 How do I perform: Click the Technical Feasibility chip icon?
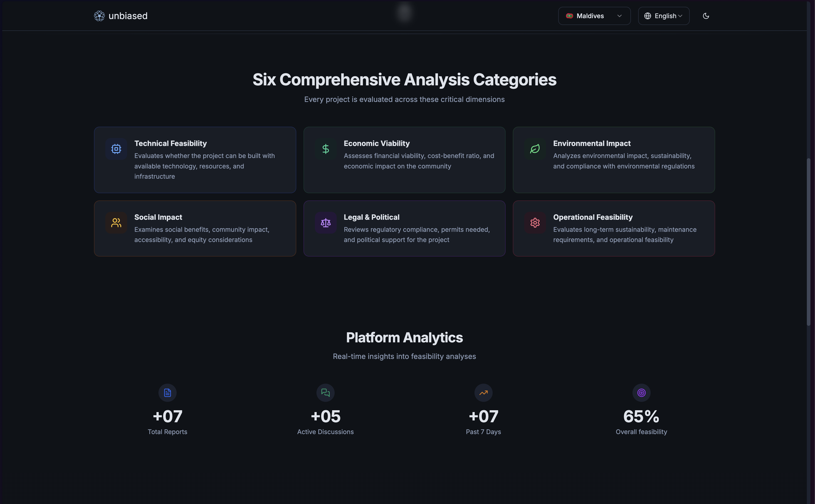pos(116,149)
